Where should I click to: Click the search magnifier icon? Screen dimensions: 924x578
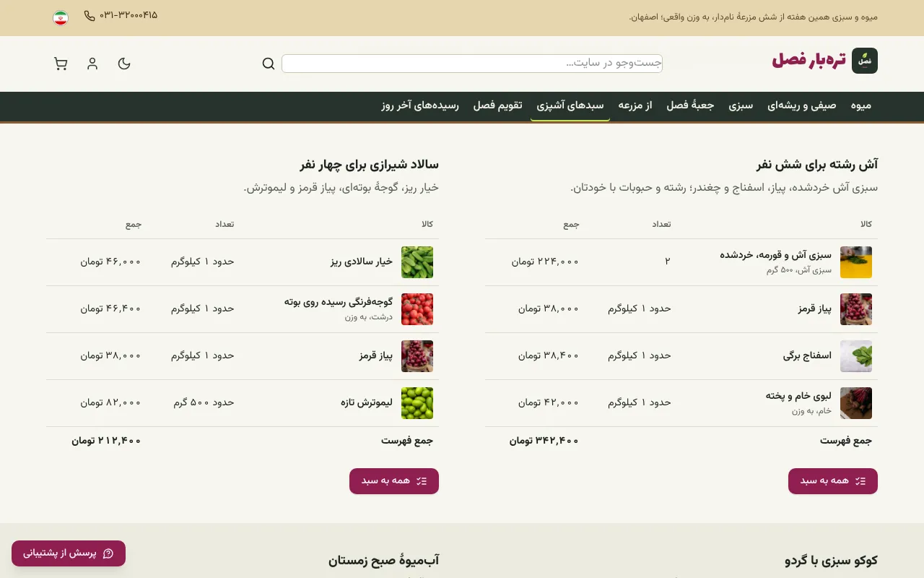pos(269,64)
